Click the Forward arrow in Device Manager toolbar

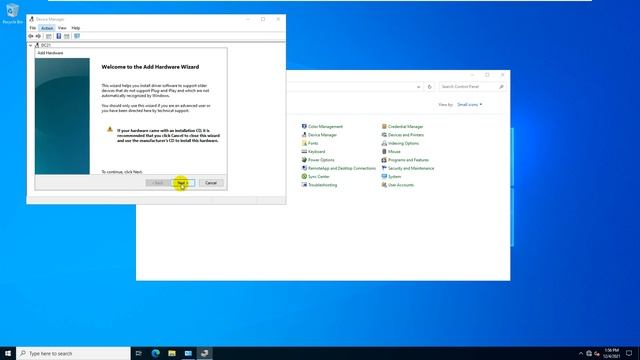(x=38, y=36)
